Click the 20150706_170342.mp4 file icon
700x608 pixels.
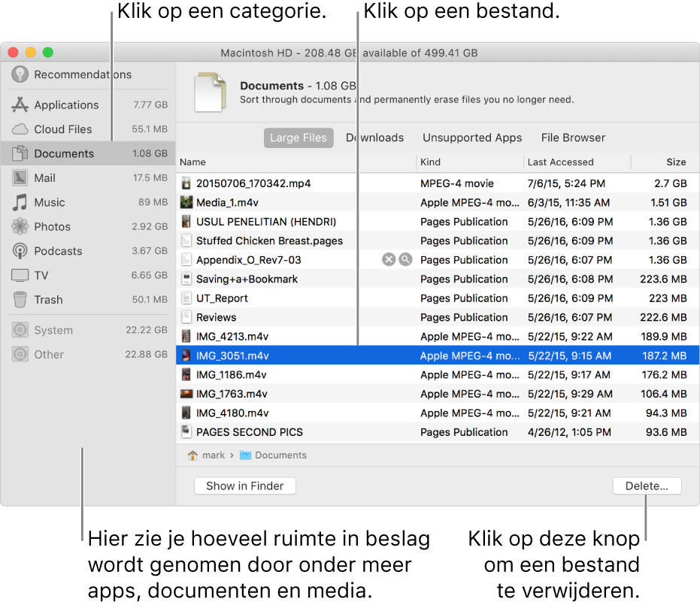pyautogui.click(x=186, y=183)
